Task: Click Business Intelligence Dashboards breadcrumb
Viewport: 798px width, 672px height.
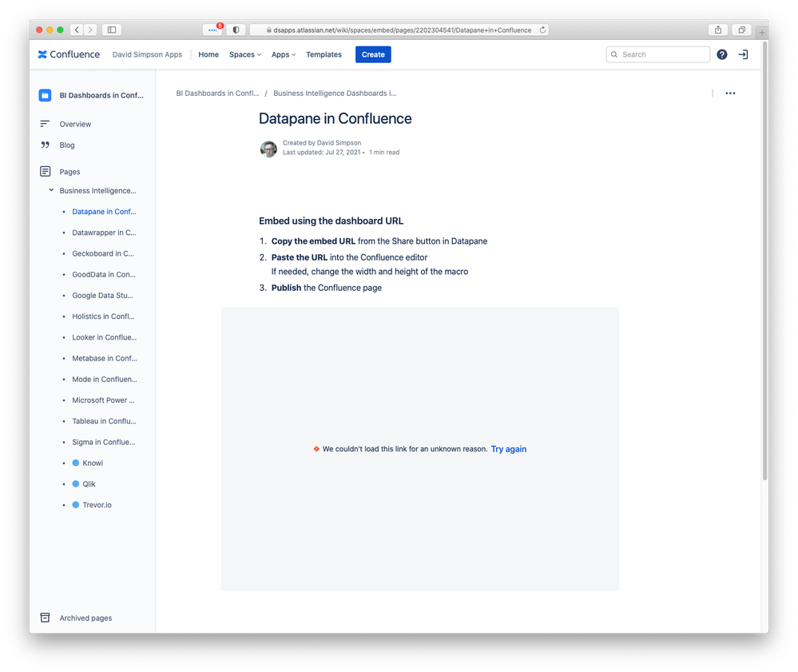Action: [x=335, y=93]
